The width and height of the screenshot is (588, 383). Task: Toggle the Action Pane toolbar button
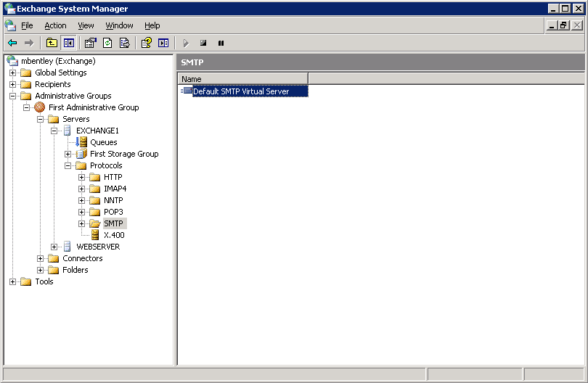coord(163,43)
